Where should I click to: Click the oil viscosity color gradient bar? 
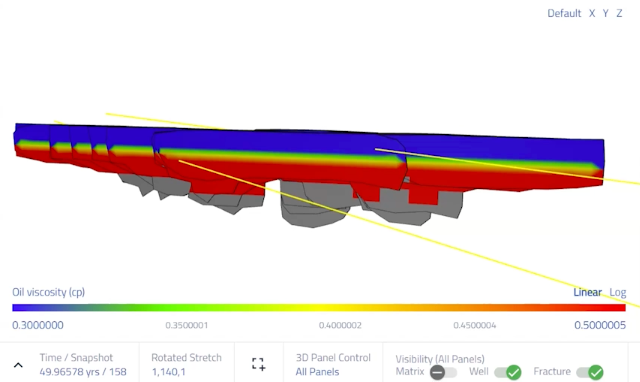[x=319, y=308]
